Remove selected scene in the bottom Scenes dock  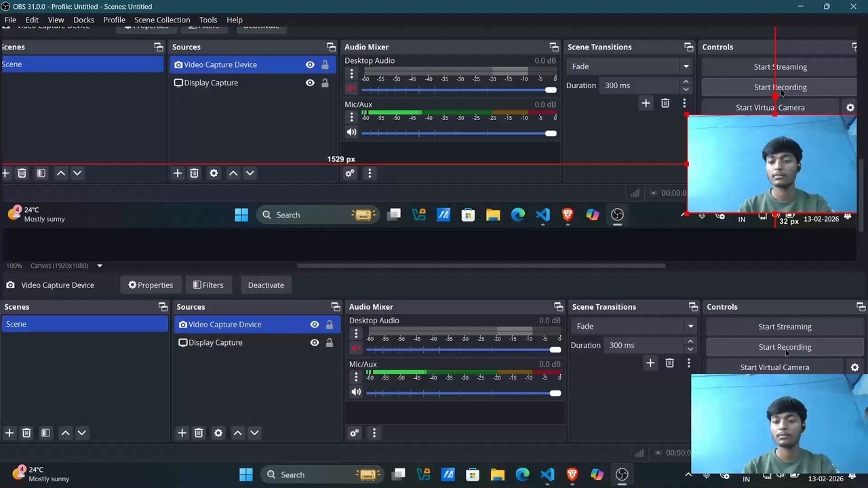26,433
